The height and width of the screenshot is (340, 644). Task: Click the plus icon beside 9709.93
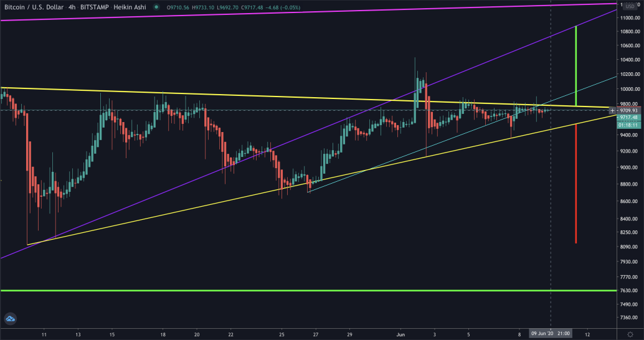[612, 110]
